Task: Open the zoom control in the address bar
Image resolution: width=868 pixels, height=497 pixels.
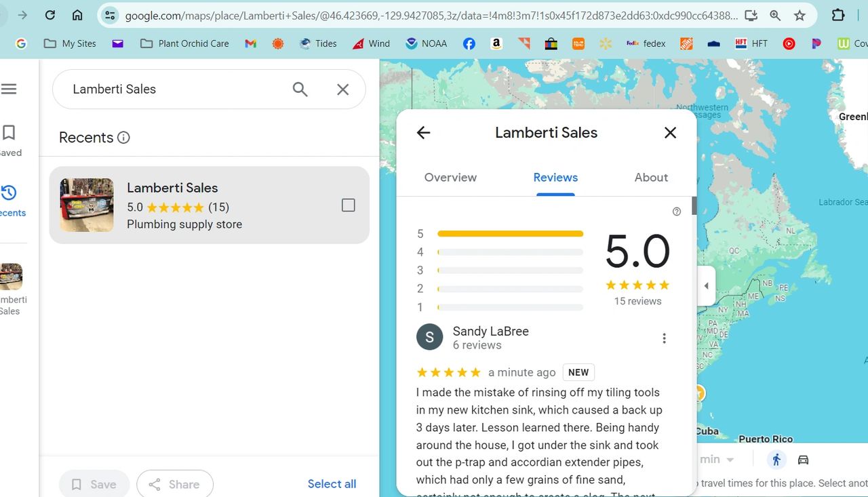Action: tap(775, 15)
